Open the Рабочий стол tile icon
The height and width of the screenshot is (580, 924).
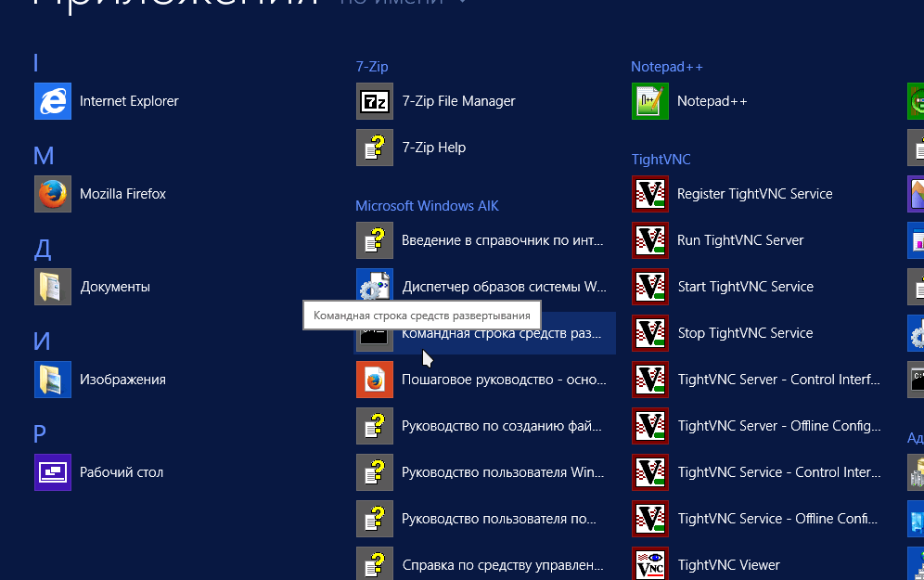pyautogui.click(x=53, y=472)
